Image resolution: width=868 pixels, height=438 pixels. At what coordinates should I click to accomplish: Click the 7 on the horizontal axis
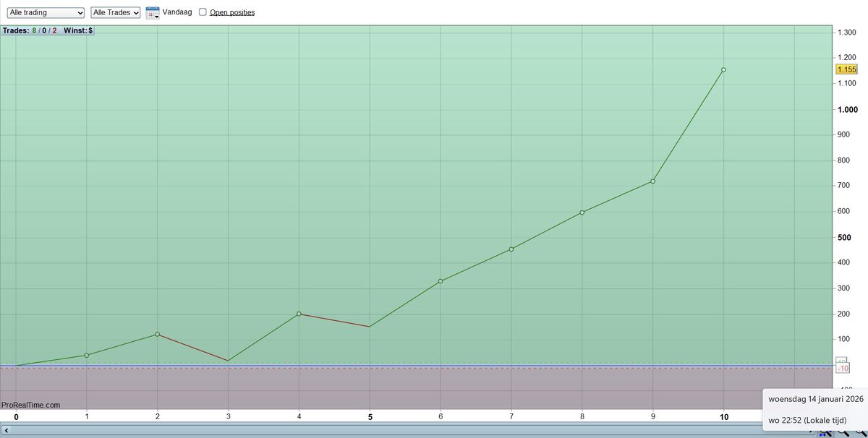pyautogui.click(x=511, y=416)
